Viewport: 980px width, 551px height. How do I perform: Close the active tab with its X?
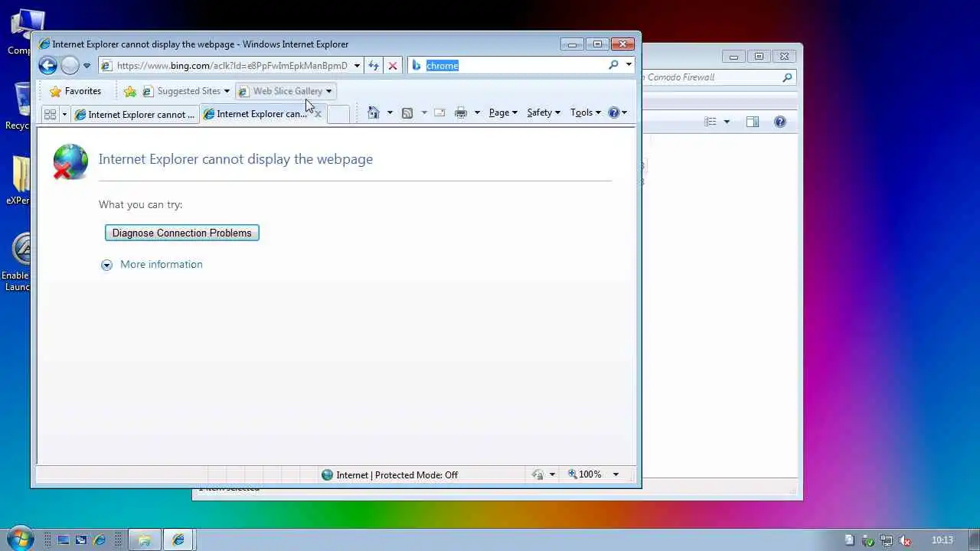point(318,114)
